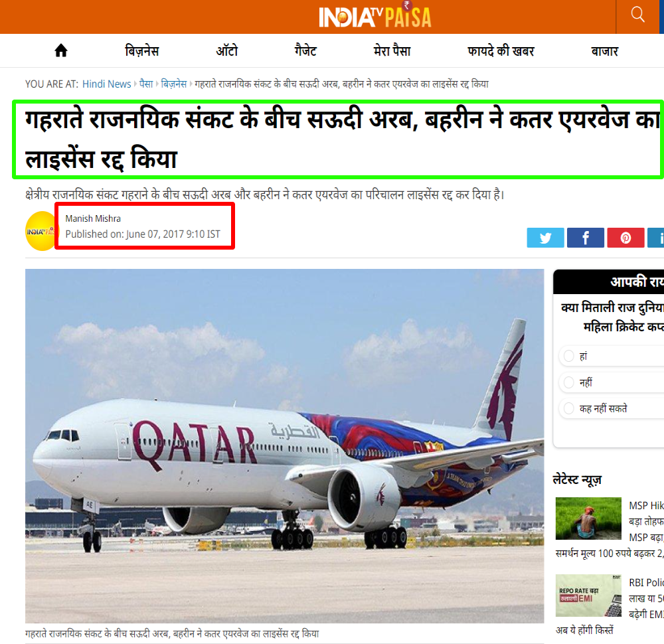The height and width of the screenshot is (644, 664).
Task: Open the Qatar Airways plane image
Action: pos(285,446)
